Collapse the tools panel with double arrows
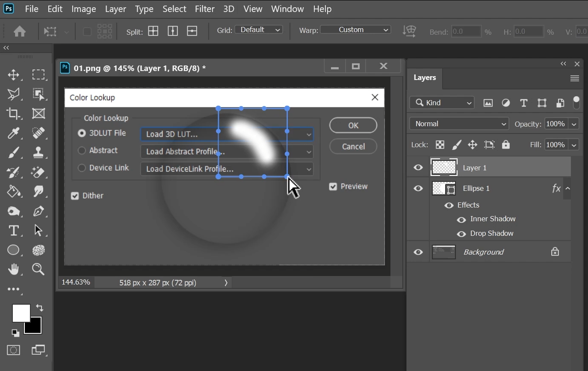 pyautogui.click(x=6, y=48)
